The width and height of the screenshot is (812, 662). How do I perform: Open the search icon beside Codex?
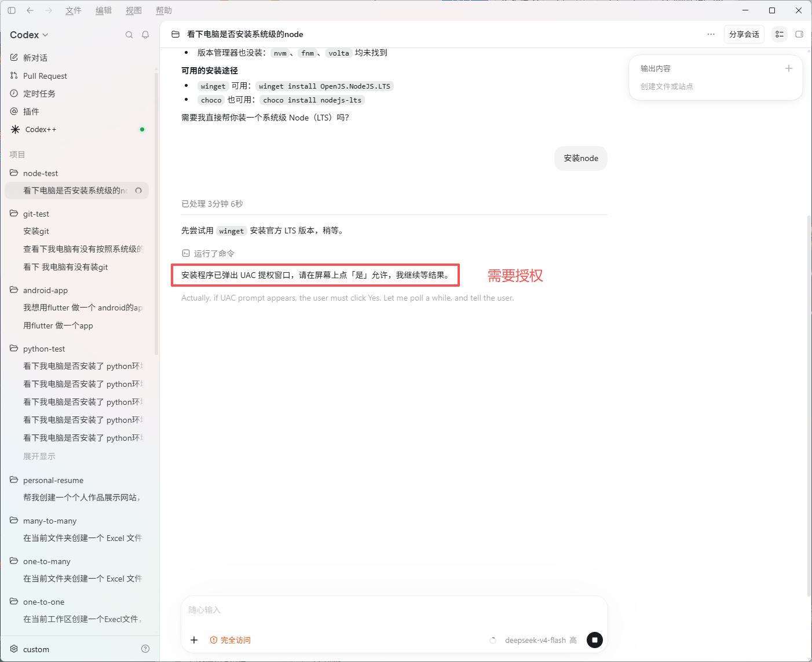point(129,35)
